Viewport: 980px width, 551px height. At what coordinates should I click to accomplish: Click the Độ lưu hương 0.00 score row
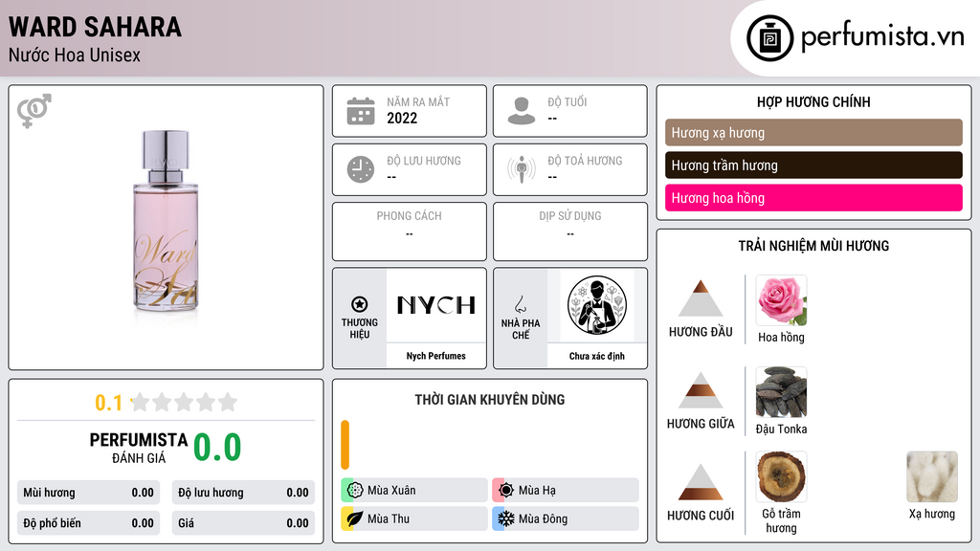tap(243, 493)
